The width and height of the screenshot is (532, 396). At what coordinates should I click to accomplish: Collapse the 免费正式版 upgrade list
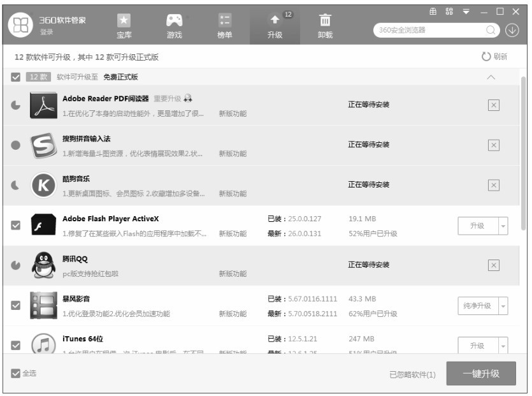tap(491, 77)
